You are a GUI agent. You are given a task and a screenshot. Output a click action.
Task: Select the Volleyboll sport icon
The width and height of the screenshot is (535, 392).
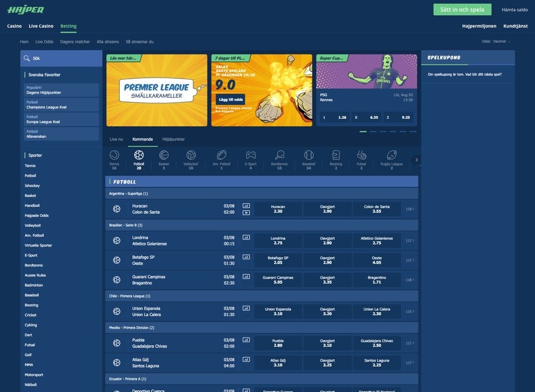[191, 155]
